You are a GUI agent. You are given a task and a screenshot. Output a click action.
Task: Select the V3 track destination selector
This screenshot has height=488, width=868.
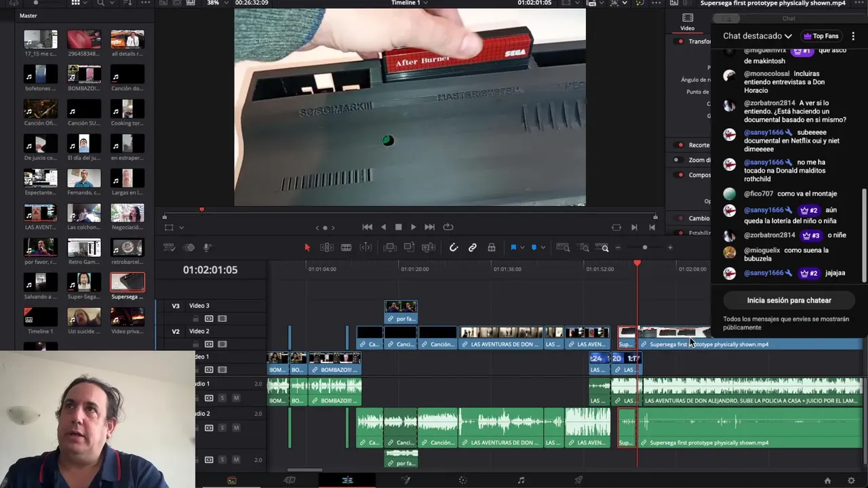[x=176, y=306]
